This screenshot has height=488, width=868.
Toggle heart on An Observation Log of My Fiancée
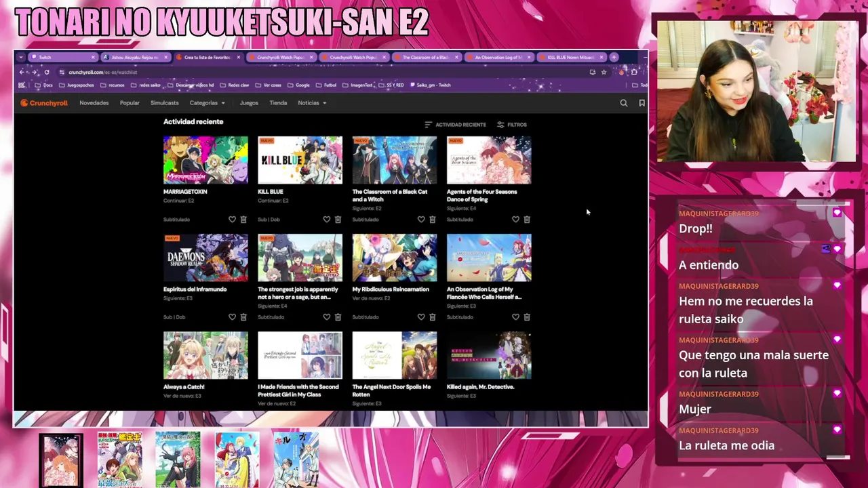(x=515, y=317)
